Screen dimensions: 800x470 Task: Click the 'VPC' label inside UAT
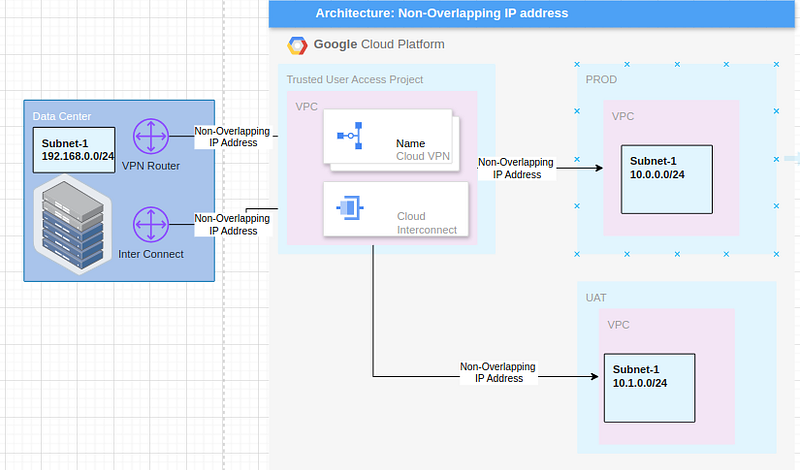tap(618, 325)
